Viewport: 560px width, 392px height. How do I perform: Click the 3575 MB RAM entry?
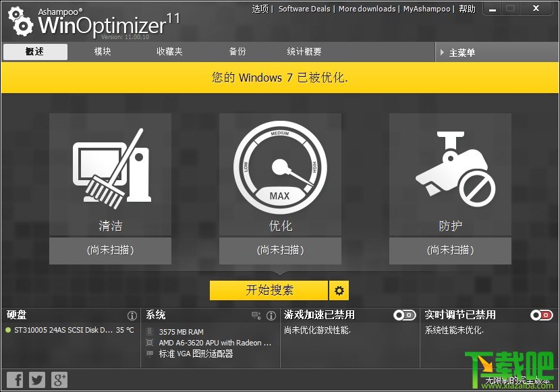click(181, 332)
